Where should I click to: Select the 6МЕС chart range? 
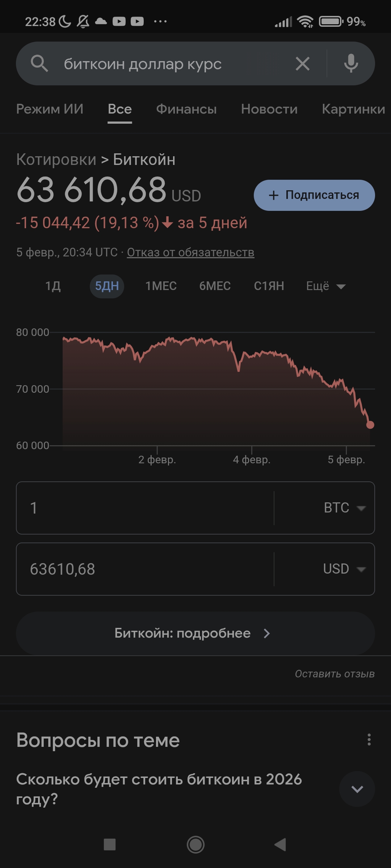(215, 286)
